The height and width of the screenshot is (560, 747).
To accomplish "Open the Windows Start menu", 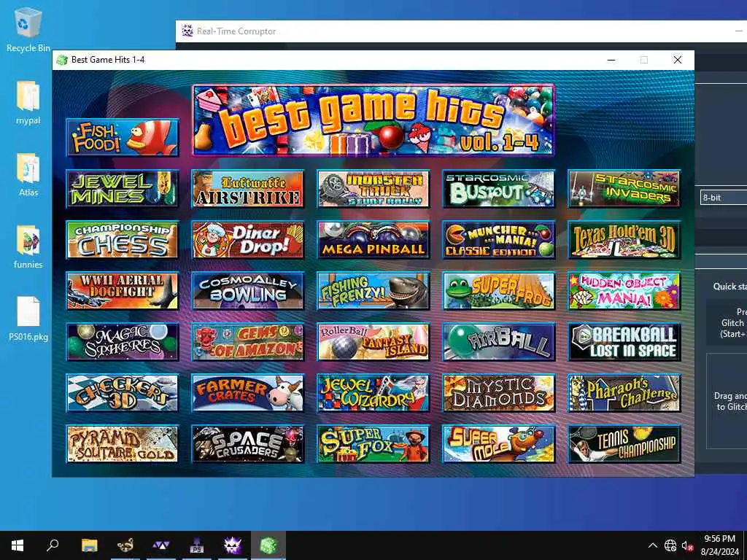I will coord(18,545).
